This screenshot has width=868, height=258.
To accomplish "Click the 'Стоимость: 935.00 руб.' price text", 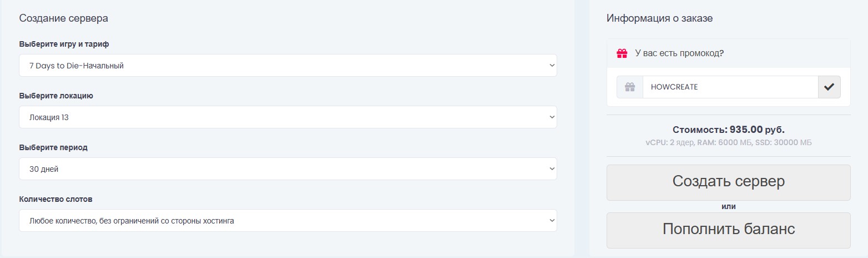I will (728, 130).
